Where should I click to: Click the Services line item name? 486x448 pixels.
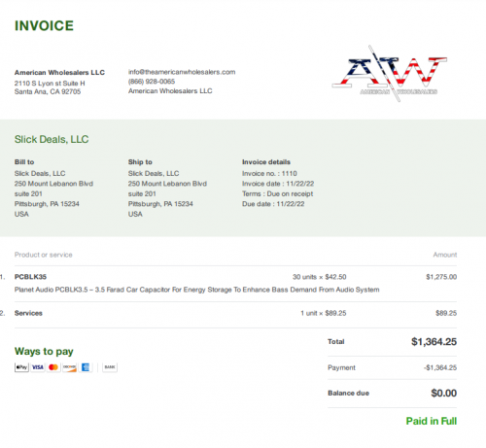(28, 313)
